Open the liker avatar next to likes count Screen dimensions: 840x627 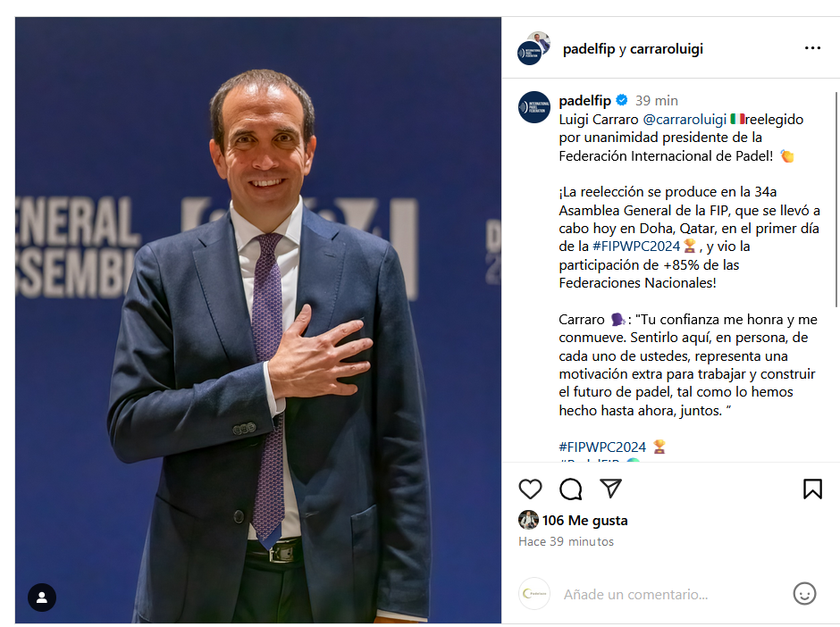click(x=528, y=520)
